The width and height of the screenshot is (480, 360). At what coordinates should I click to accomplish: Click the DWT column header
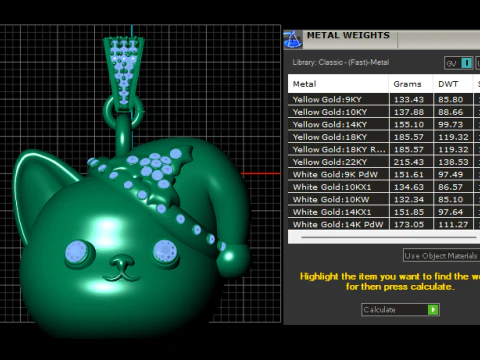click(x=453, y=84)
